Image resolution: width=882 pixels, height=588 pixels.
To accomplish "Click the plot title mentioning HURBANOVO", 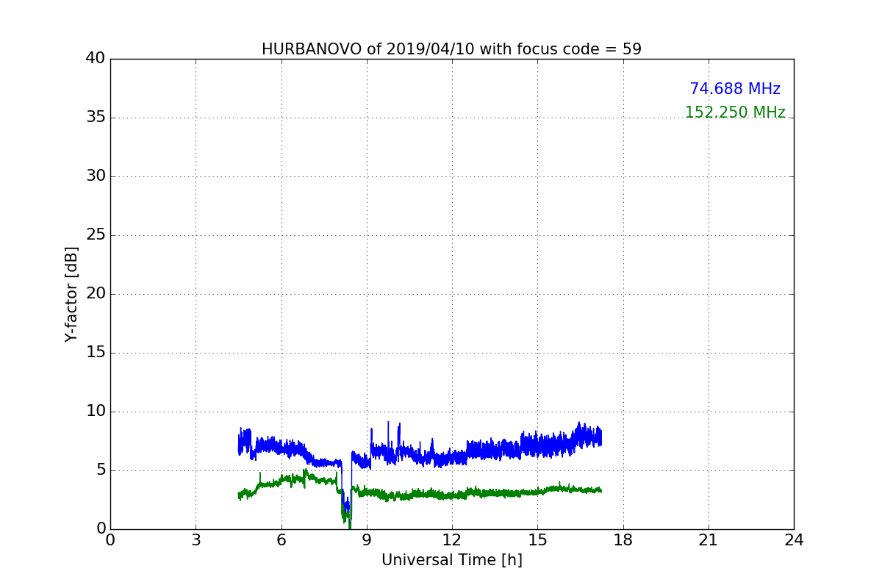I will point(451,49).
